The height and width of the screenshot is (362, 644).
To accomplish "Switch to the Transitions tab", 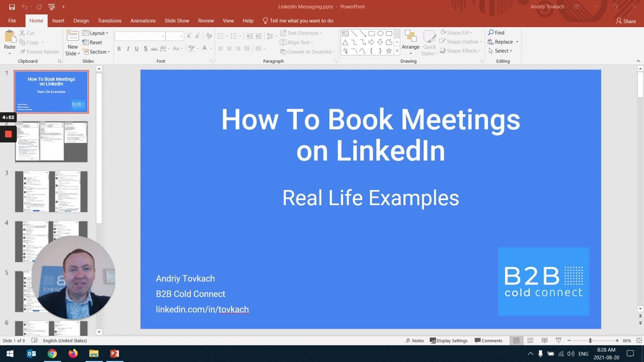I will [110, 21].
